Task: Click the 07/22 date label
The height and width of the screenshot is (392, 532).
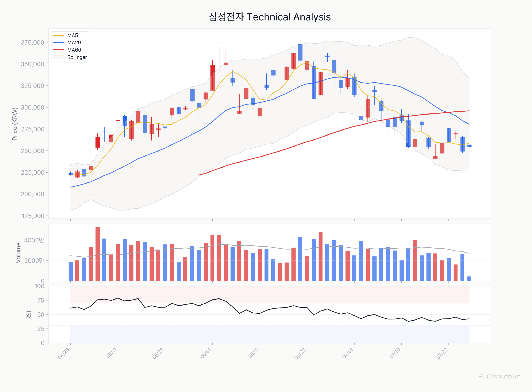Action: click(442, 353)
